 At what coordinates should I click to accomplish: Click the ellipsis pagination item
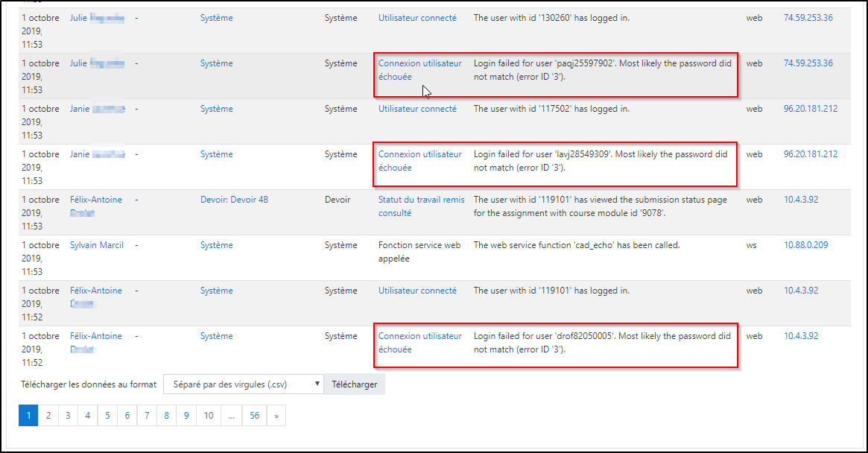coord(232,416)
